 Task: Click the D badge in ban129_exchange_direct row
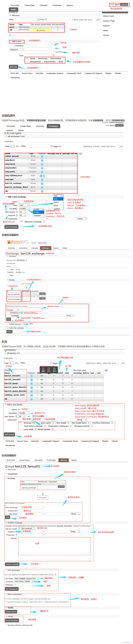point(42,187)
